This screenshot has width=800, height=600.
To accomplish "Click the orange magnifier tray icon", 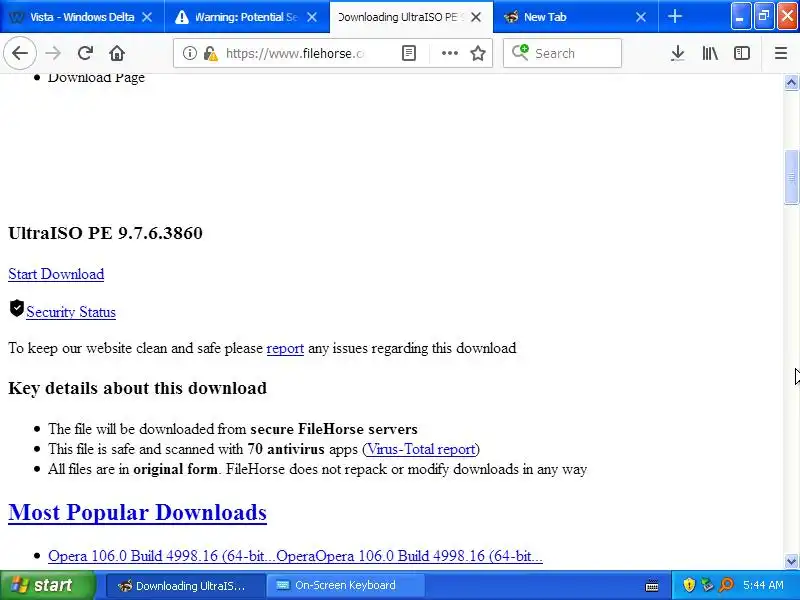I will click(726, 585).
